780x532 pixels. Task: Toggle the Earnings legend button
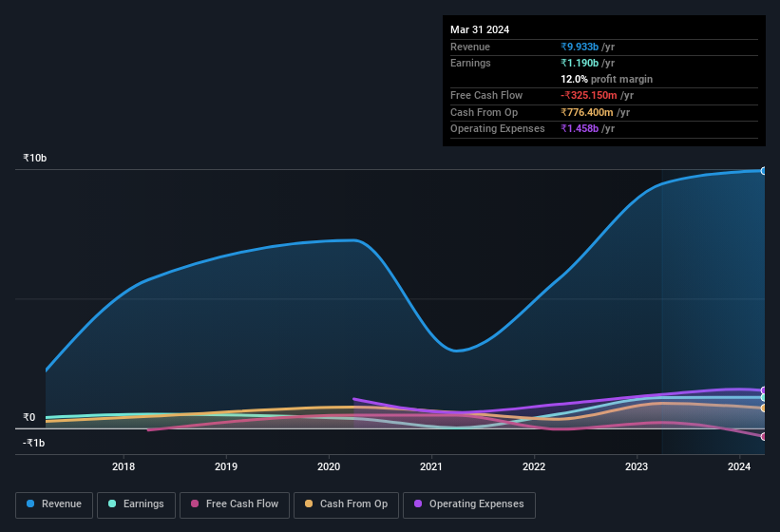[136, 505]
